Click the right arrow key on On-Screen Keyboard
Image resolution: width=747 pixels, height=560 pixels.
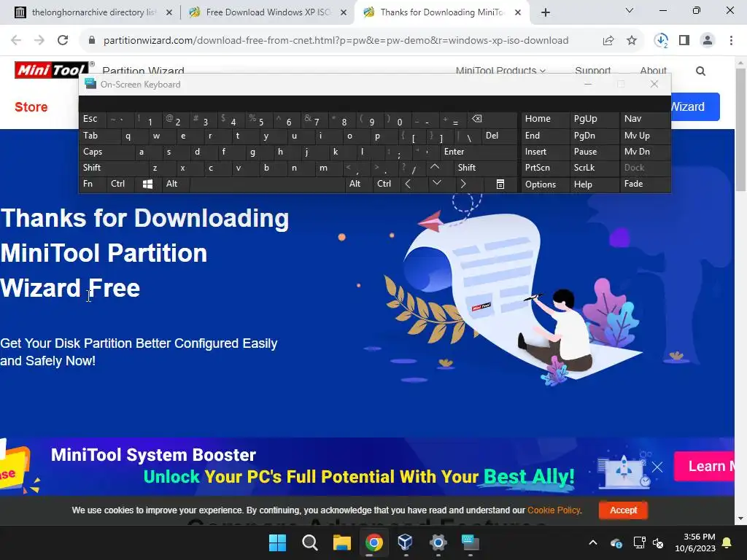[x=463, y=184]
